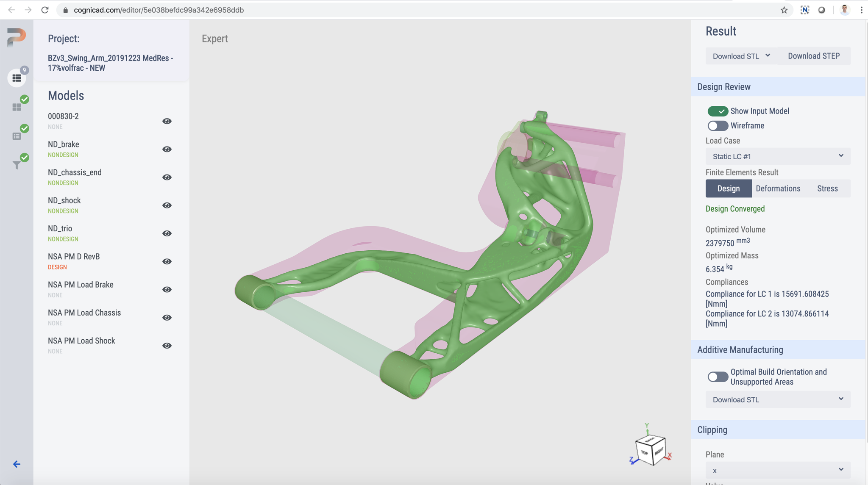Click the back arrow at bottom left
Screen dimensions: 868x485
(17, 464)
